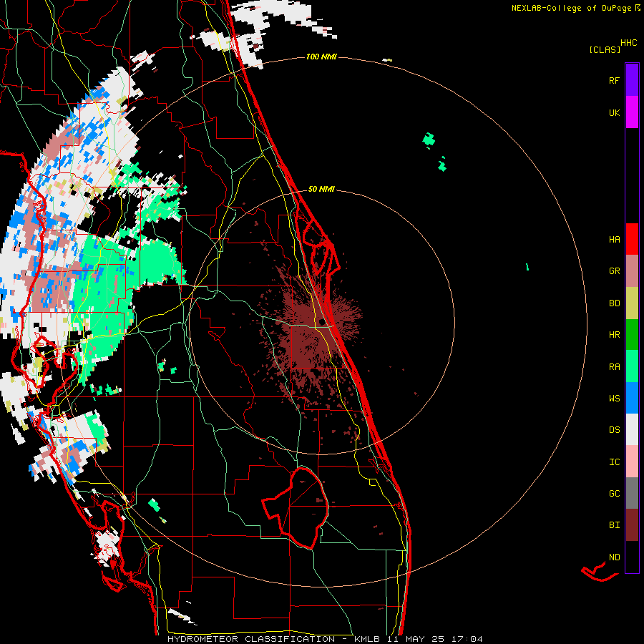Click the BI legend label
The width and height of the screenshot is (644, 644).
coord(614,525)
